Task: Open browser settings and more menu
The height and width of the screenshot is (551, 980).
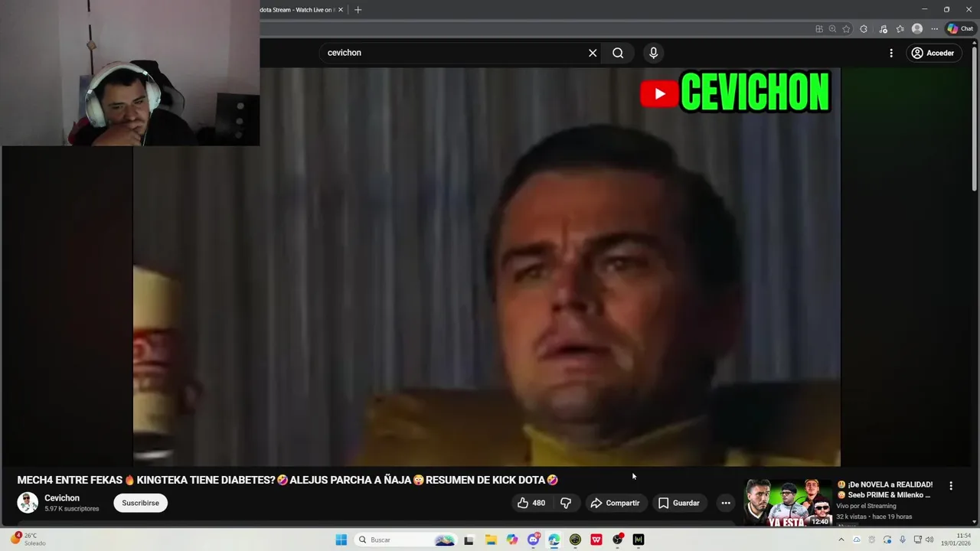Action: (x=935, y=29)
